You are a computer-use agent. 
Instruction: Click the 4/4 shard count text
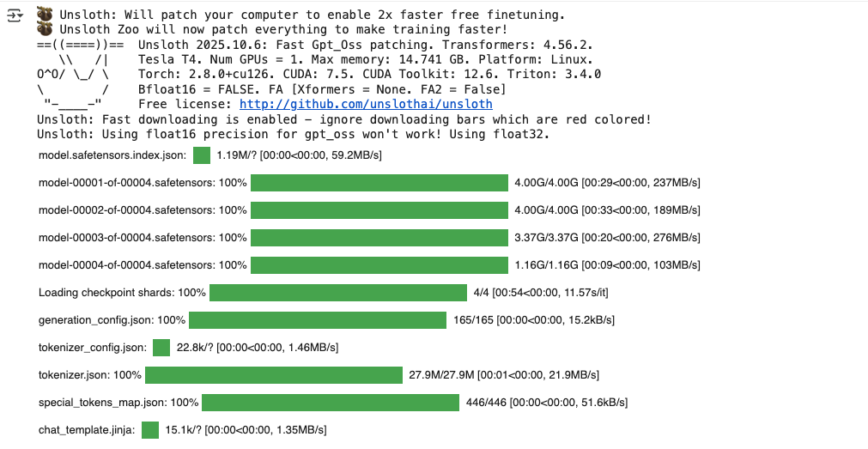pos(482,293)
